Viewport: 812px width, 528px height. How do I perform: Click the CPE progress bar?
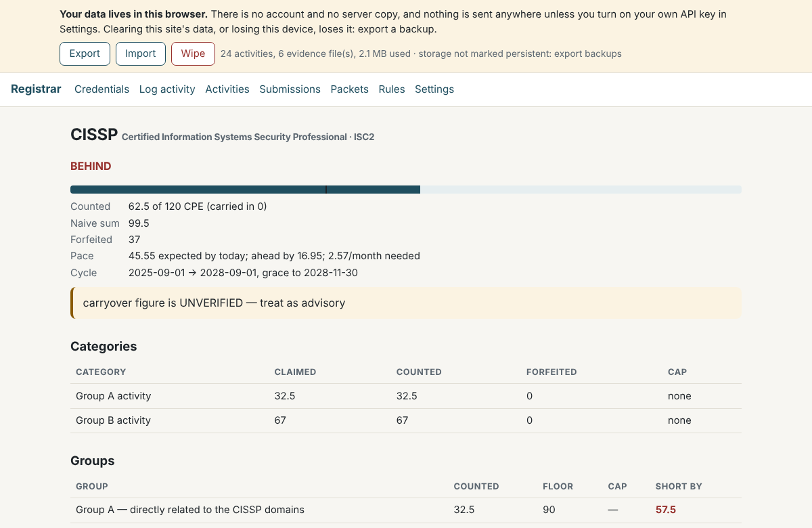click(x=406, y=190)
